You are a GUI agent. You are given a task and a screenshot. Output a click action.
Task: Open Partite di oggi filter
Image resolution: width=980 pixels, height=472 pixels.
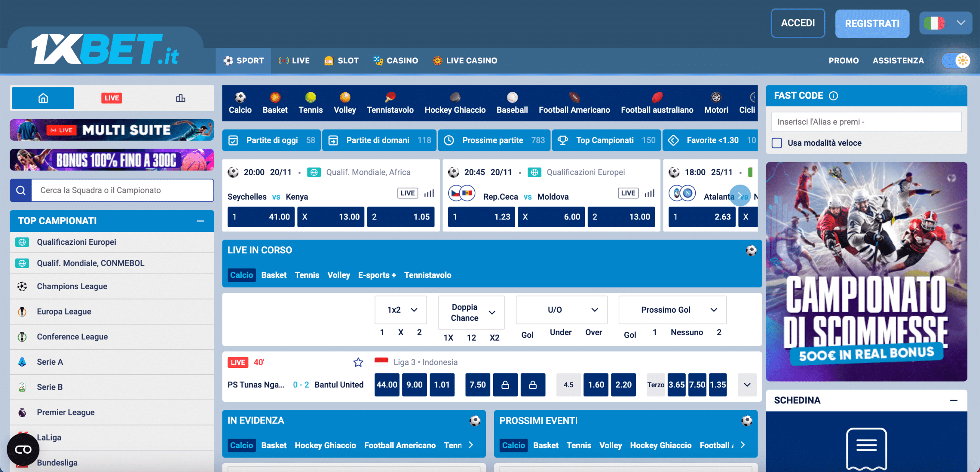271,140
